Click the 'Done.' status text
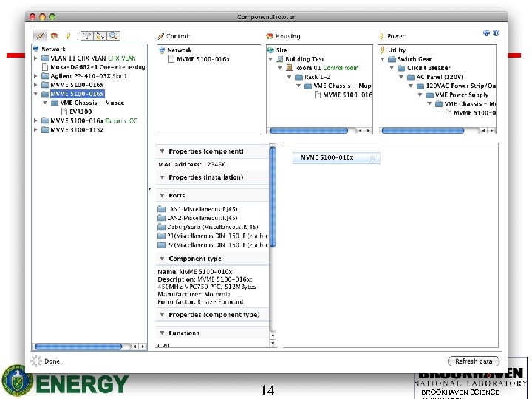532x399 pixels. [53, 361]
